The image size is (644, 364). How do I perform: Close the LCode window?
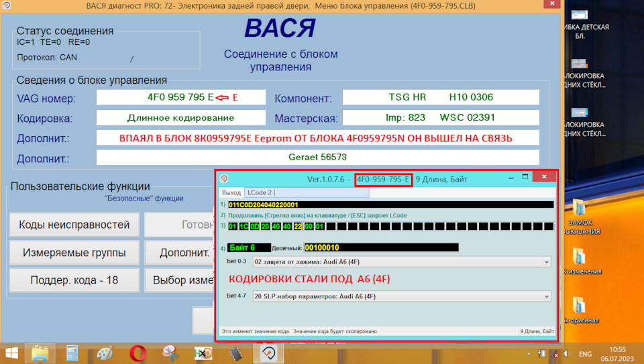(544, 176)
